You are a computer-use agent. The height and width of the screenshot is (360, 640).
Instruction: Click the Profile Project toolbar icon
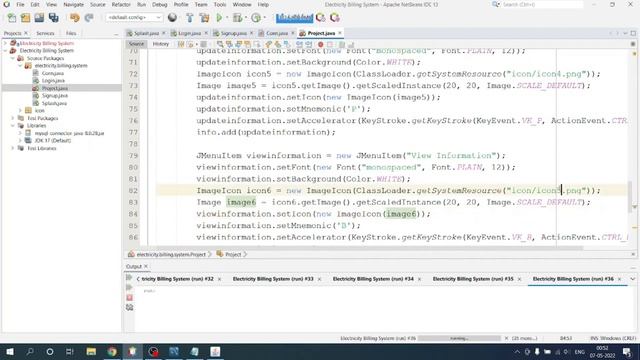coord(256,18)
